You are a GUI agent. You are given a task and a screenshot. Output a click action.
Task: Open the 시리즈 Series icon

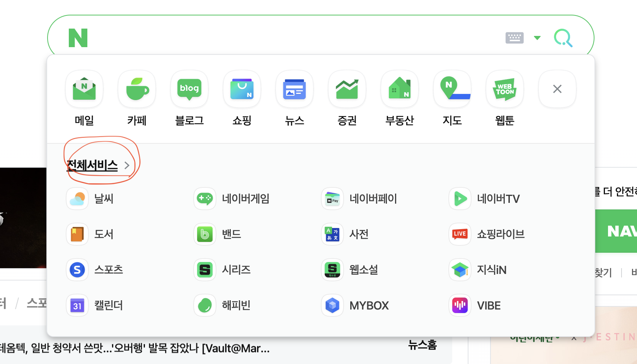(205, 270)
